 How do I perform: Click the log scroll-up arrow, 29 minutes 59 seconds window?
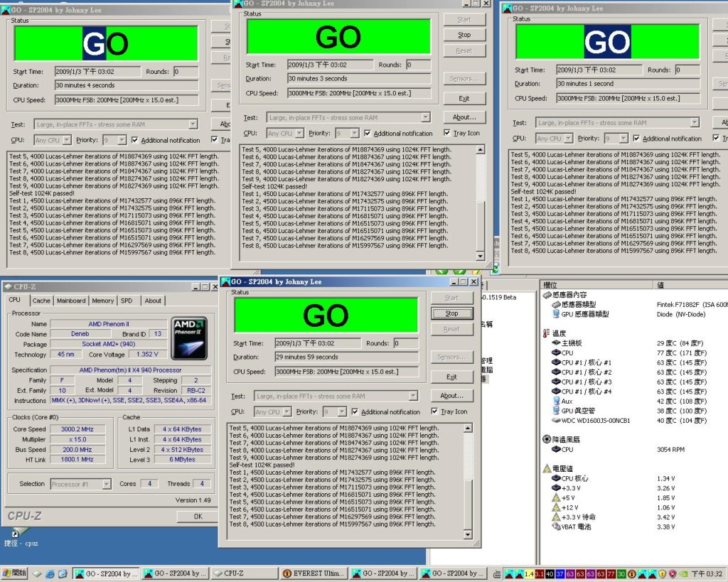click(468, 428)
